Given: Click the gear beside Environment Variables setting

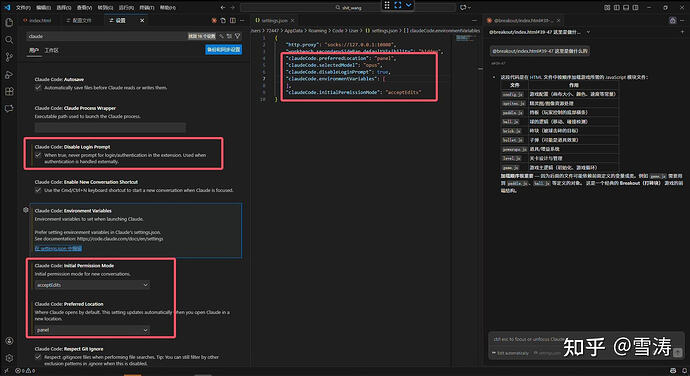Looking at the screenshot, I should pyautogui.click(x=26, y=210).
